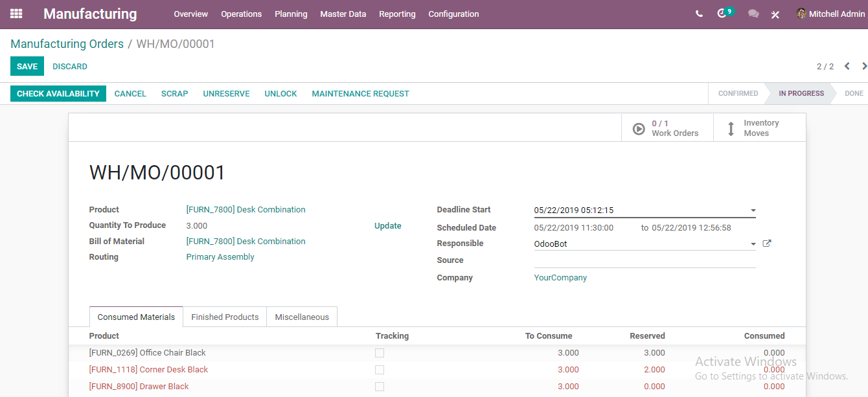Expand the Responsible OdooBot dropdown
This screenshot has width=868, height=397.
pos(753,244)
